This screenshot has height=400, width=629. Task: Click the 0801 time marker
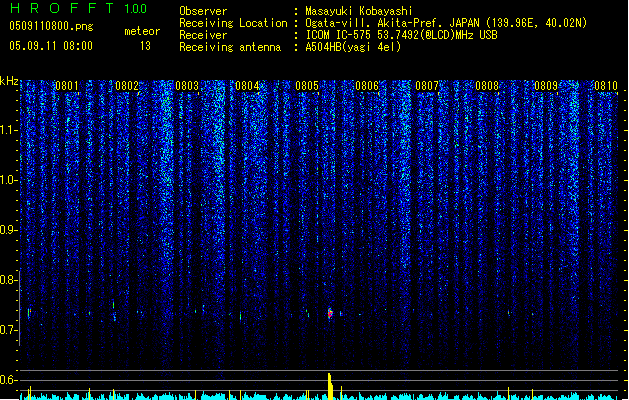67,86
